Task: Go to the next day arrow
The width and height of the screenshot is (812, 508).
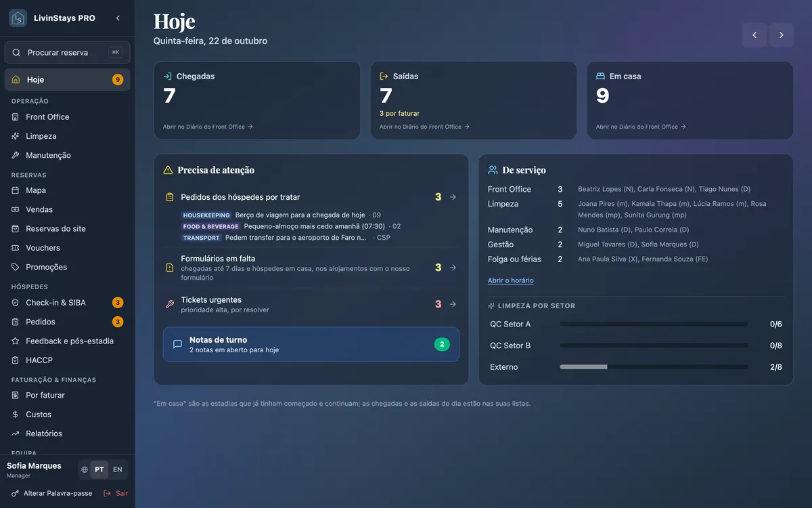Action: pos(782,35)
